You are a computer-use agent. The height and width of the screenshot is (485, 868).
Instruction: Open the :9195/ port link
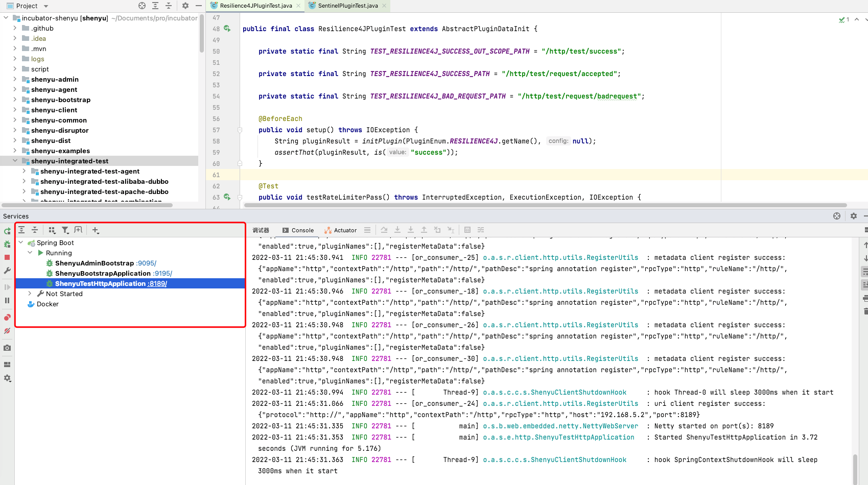pos(162,273)
